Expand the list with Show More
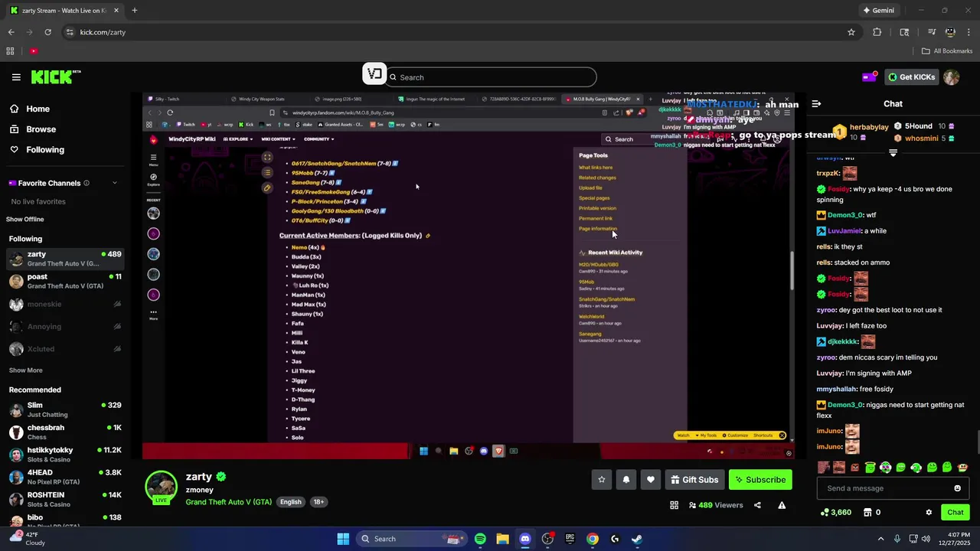The image size is (980, 551). coord(25,370)
